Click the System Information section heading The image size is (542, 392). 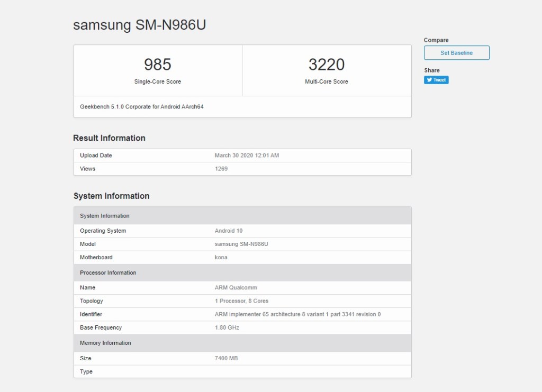111,196
